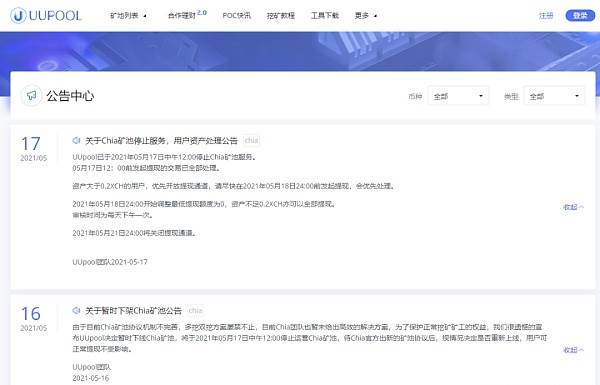Click speaker icon beside 关于暂时下架Chia矿池公告

coord(76,310)
